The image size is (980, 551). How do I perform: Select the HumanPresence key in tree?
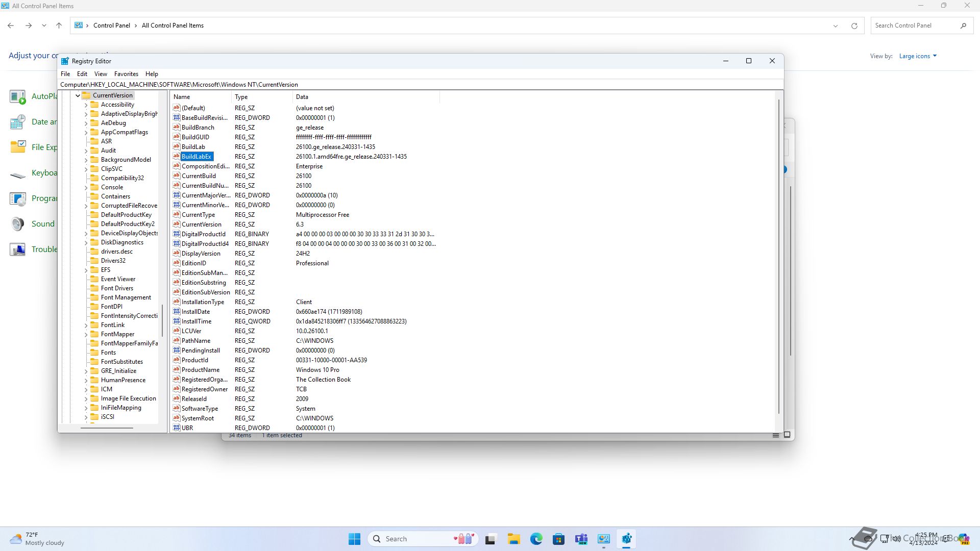tap(123, 380)
